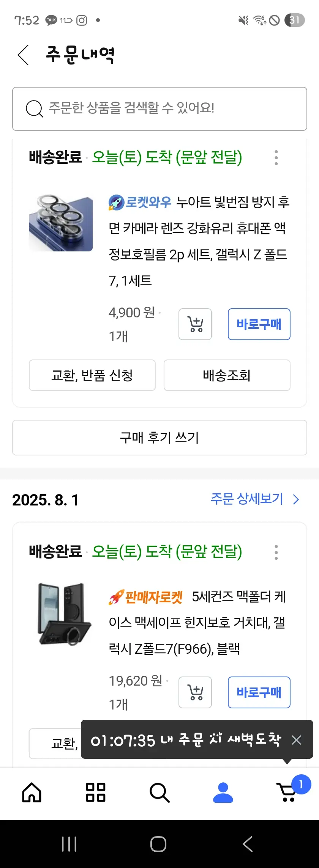Image resolution: width=319 pixels, height=868 pixels.
Task: Go to the Home tab
Action: [x=32, y=793]
